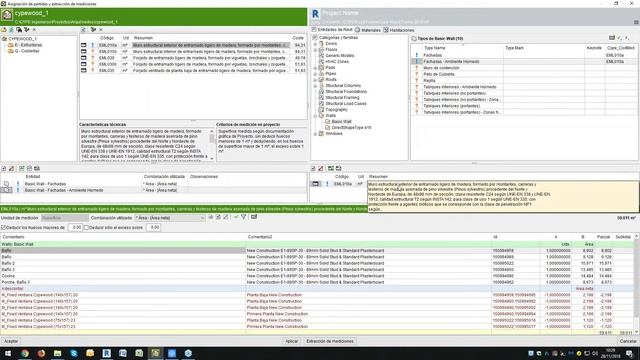Click the row icon of work item EML035
Screen dimensions: 640x360
(84, 70)
